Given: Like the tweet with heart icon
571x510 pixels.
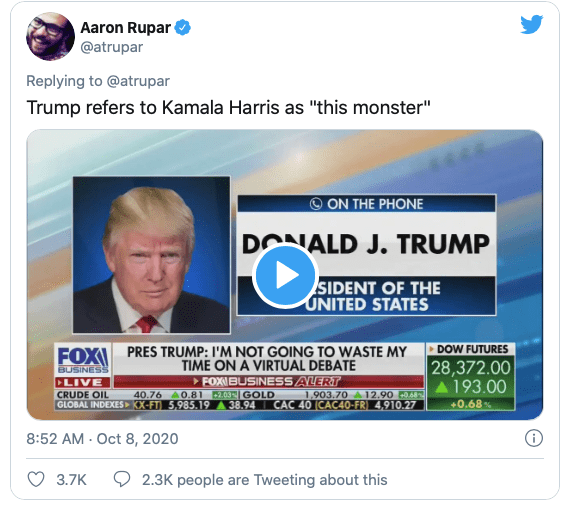Looking at the screenshot, I should click(x=36, y=479).
